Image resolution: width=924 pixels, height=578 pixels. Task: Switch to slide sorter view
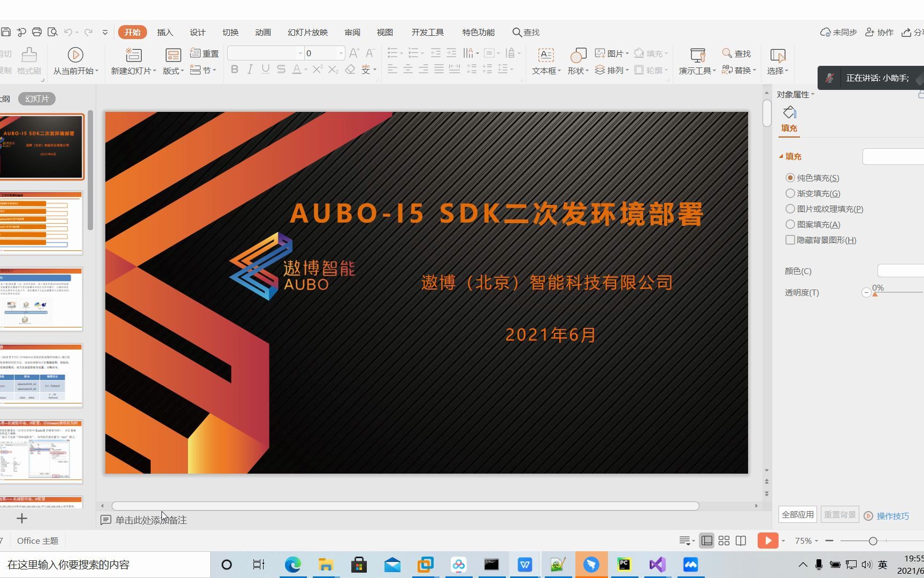(724, 541)
